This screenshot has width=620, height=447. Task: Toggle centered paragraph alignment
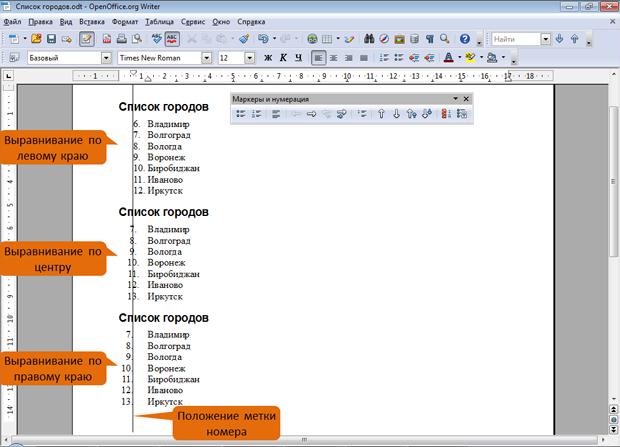334,58
